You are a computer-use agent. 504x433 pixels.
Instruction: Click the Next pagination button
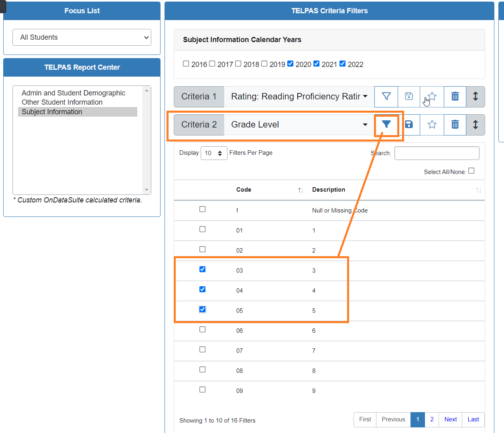coord(450,419)
